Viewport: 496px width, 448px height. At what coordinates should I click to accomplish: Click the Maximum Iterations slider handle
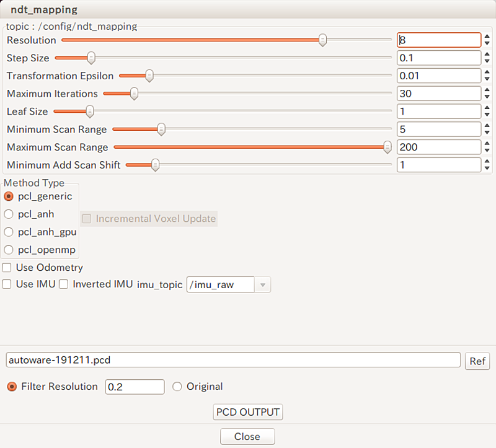pos(134,94)
